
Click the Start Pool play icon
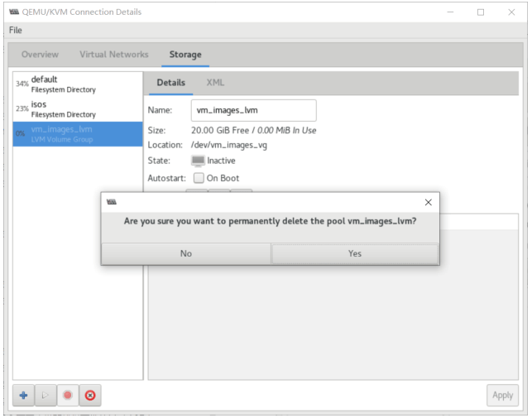(x=46, y=396)
